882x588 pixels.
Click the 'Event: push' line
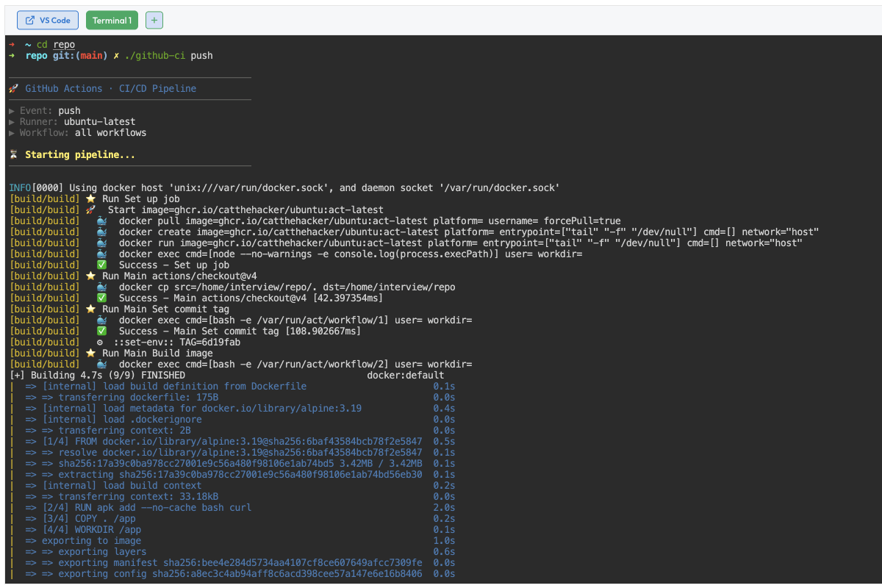(45, 111)
